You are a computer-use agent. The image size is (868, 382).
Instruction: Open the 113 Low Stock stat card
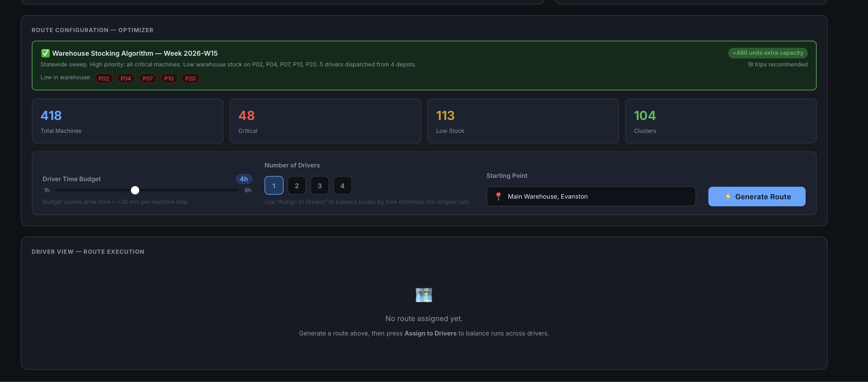523,121
